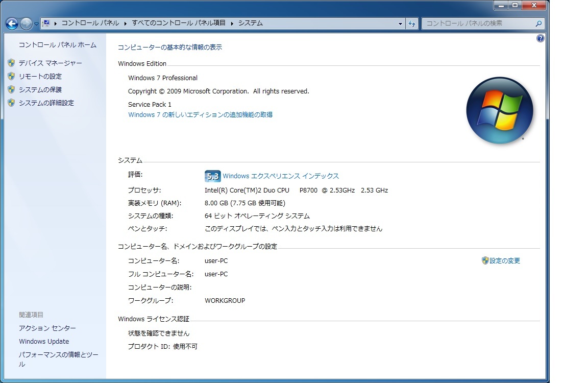The image size is (588, 383).
Task: Click Service Pack 1 text
Action: pos(150,104)
